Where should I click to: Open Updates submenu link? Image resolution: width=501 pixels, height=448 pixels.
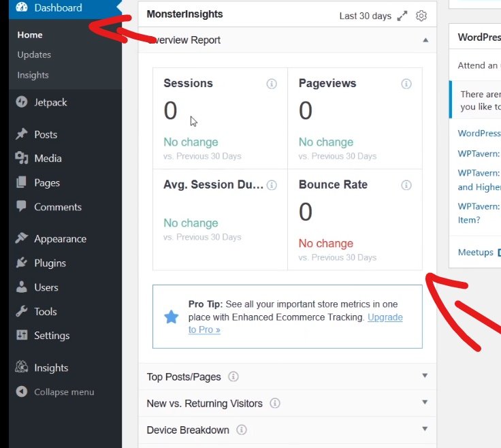click(x=34, y=54)
